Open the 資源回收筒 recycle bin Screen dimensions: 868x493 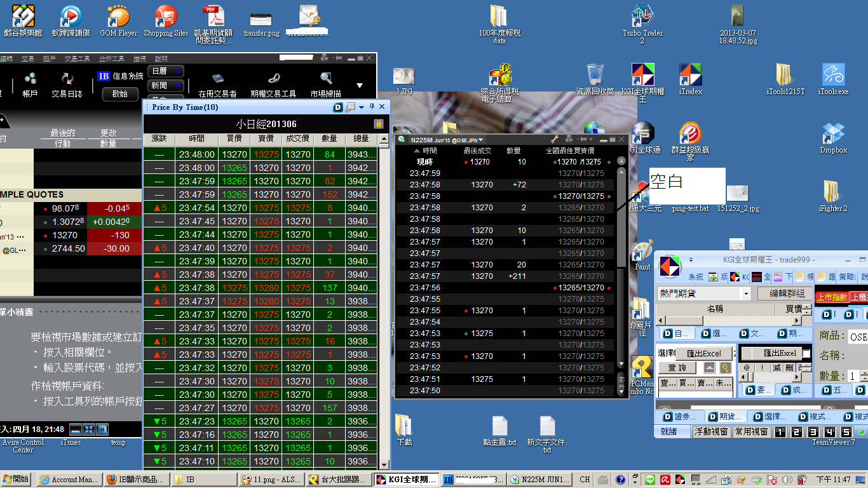pos(595,79)
